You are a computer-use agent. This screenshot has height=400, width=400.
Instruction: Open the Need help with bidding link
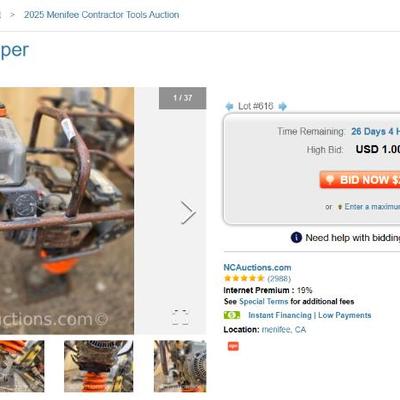coord(353,238)
